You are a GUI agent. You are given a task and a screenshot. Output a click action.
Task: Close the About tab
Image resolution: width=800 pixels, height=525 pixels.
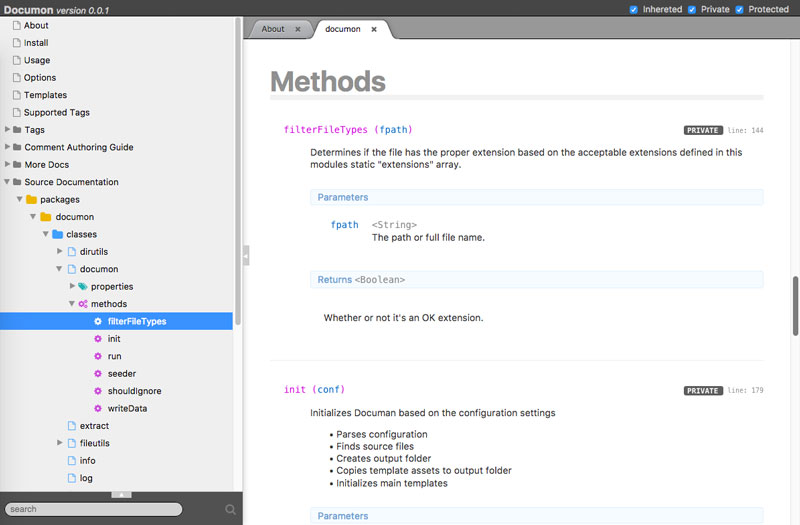point(298,29)
